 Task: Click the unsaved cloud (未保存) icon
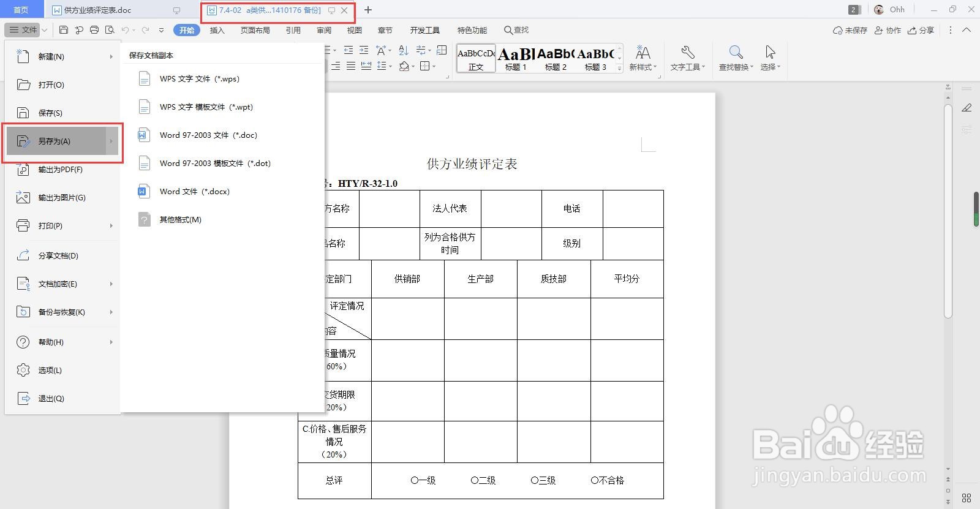pos(837,30)
